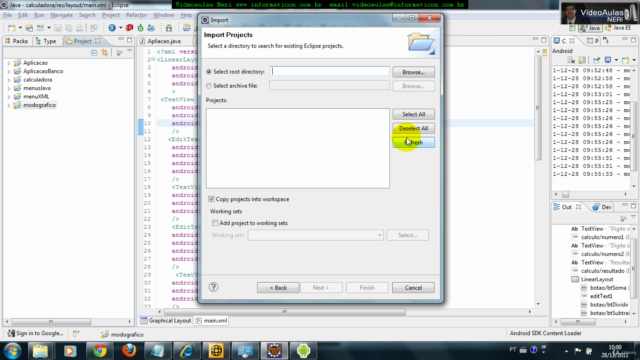Expand modografico project tree node
Image resolution: width=640 pixels, height=360 pixels.
click(9, 105)
